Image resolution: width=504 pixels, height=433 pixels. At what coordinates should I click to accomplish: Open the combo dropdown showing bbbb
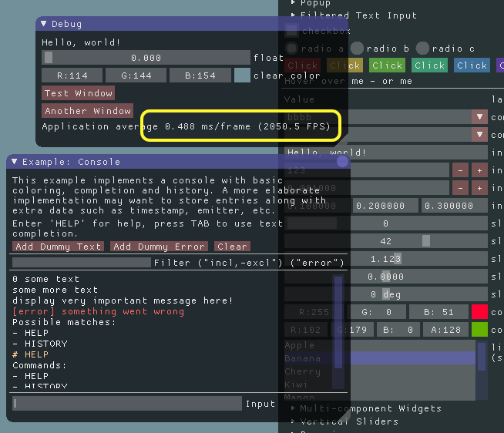coord(479,117)
